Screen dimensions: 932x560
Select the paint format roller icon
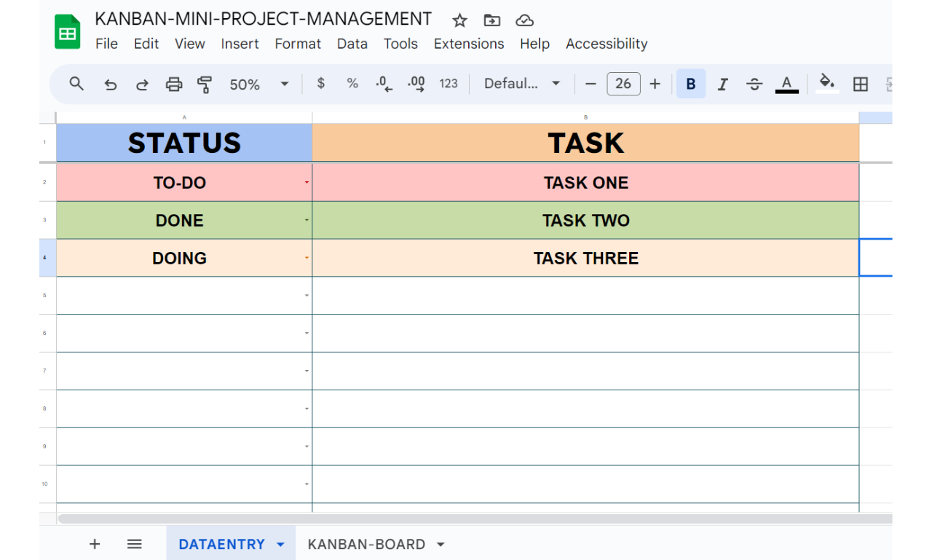coord(205,84)
